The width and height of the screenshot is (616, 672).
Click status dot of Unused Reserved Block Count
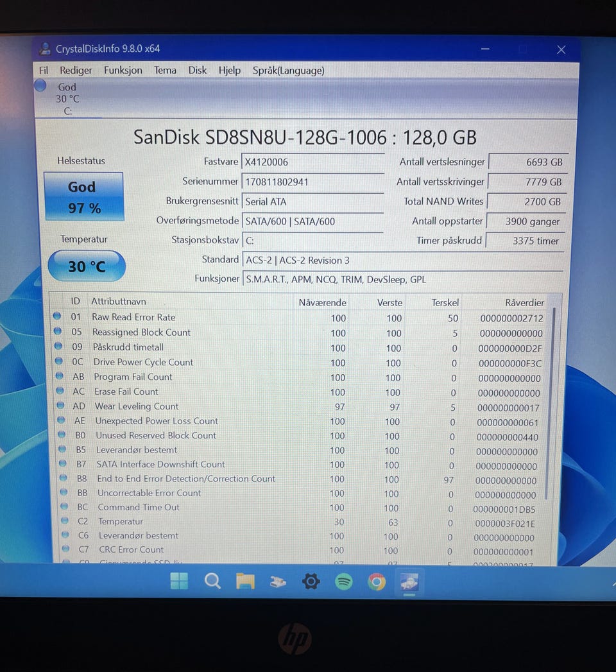tap(62, 434)
